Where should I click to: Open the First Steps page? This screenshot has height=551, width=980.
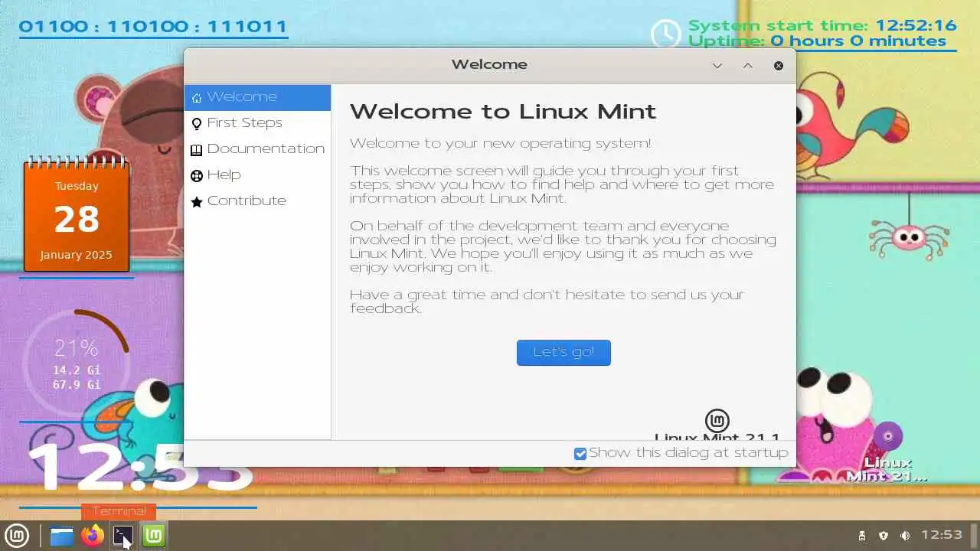(257, 123)
